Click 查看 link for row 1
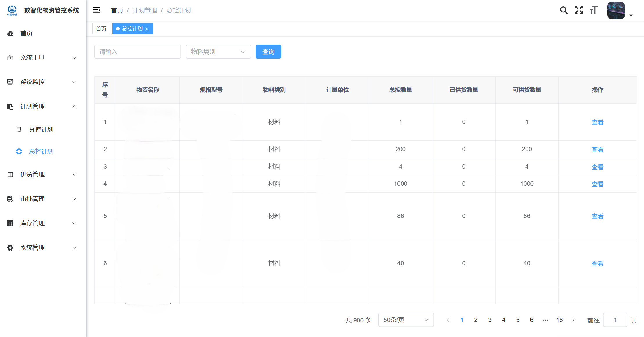 597,122
